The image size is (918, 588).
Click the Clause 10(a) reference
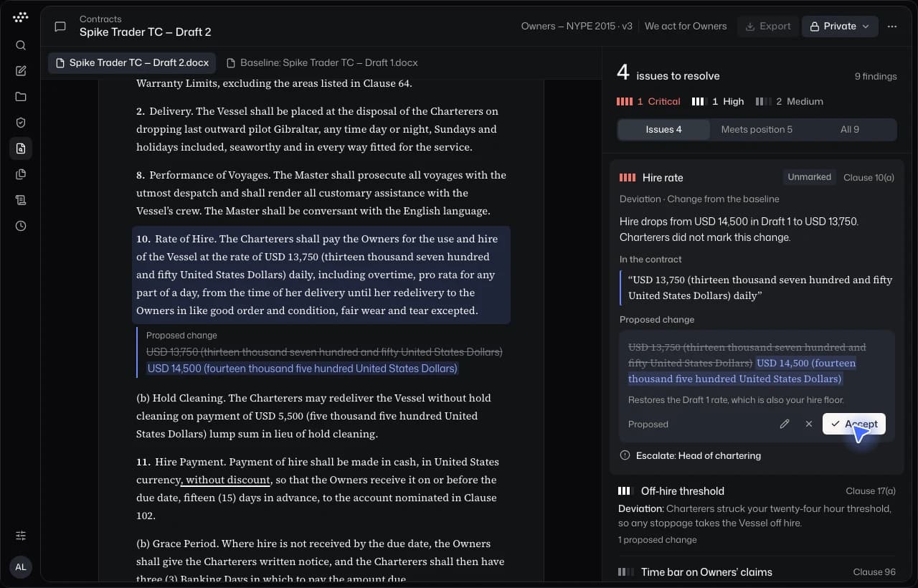click(x=869, y=177)
